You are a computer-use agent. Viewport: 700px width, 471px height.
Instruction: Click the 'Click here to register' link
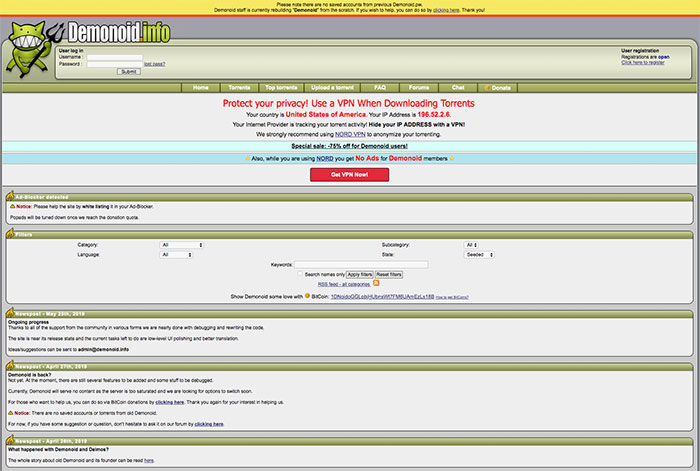pyautogui.click(x=643, y=63)
